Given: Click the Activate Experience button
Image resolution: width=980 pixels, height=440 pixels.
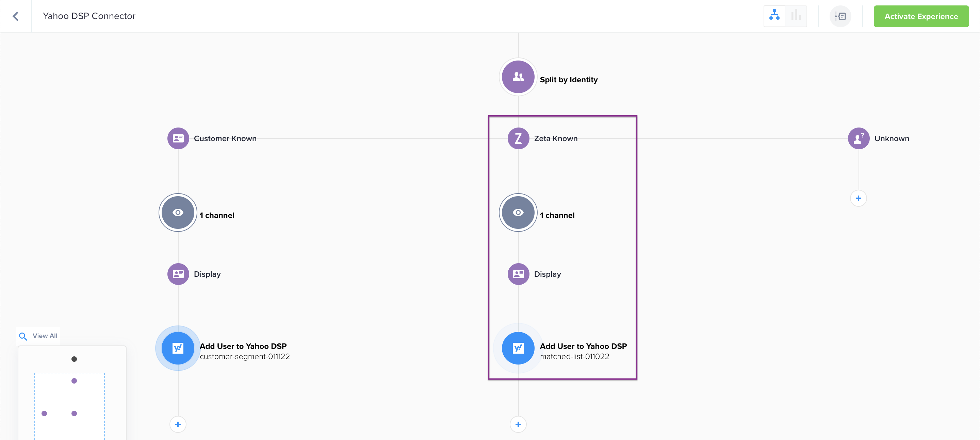Looking at the screenshot, I should tap(921, 16).
